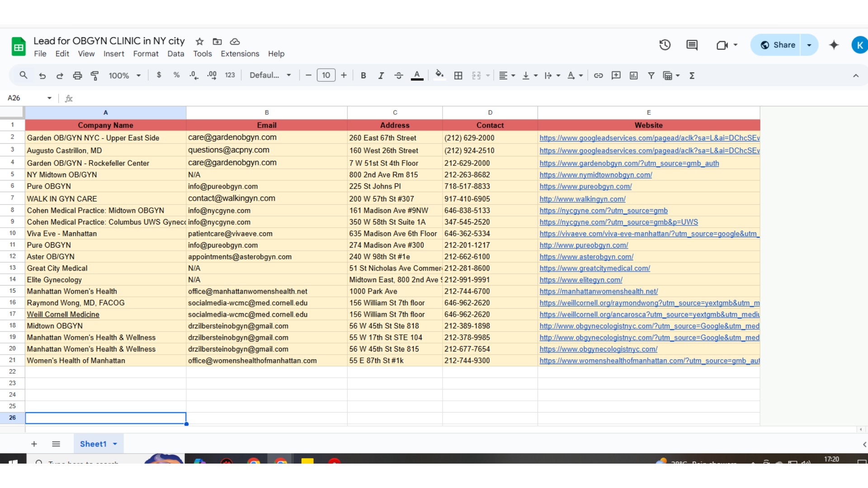The width and height of the screenshot is (868, 488).
Task: Insert a chart
Action: click(633, 75)
